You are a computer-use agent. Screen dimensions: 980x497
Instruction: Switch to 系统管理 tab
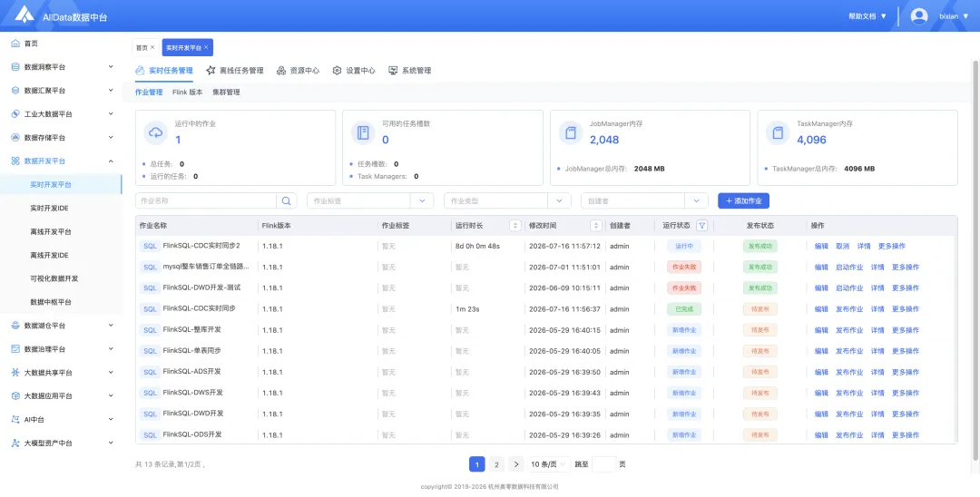tap(410, 71)
